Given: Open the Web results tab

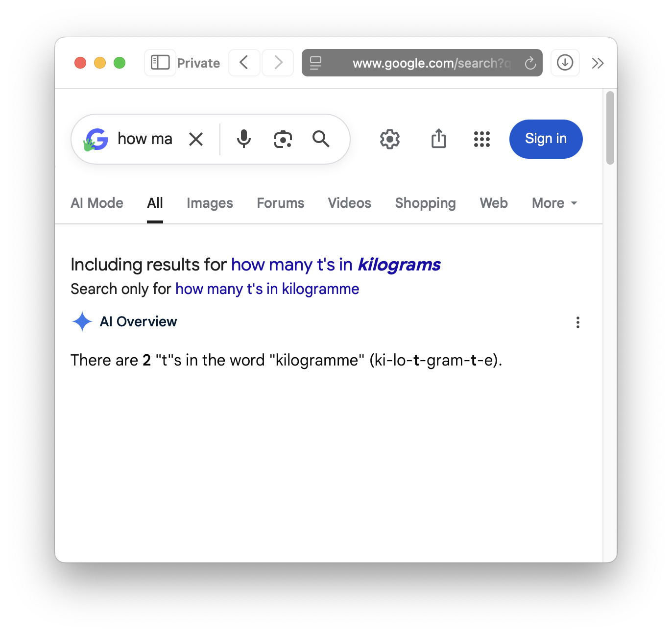Looking at the screenshot, I should (x=494, y=203).
